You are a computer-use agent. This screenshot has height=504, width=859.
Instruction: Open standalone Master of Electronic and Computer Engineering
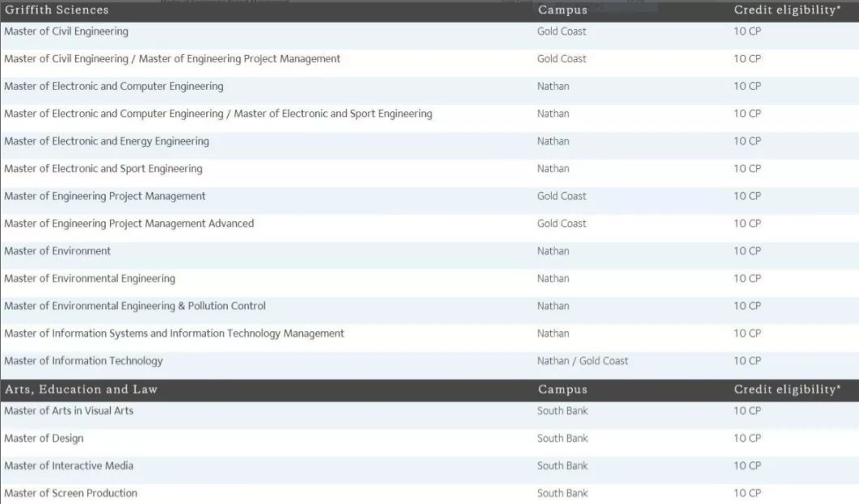tap(114, 86)
